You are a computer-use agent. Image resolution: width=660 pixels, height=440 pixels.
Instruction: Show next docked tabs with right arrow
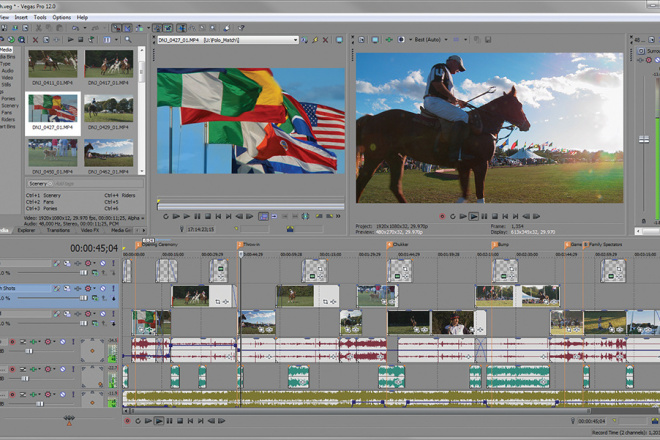(144, 230)
